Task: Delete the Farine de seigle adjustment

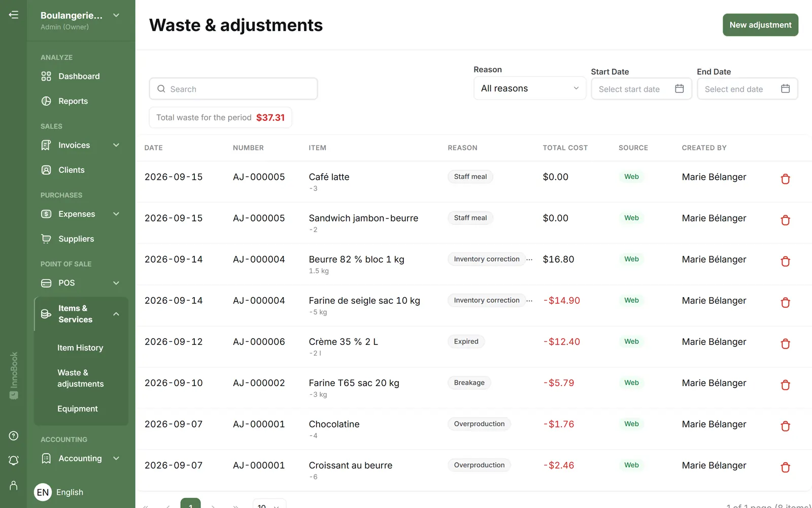Action: (x=785, y=302)
